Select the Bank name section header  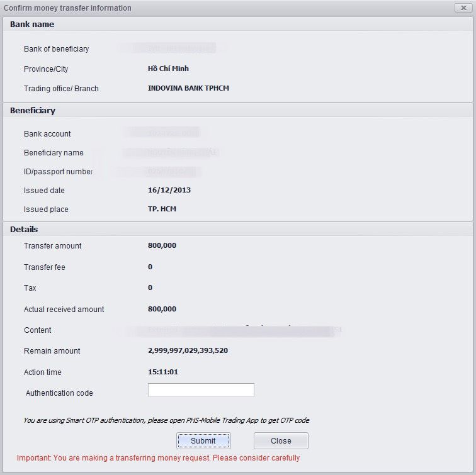32,25
